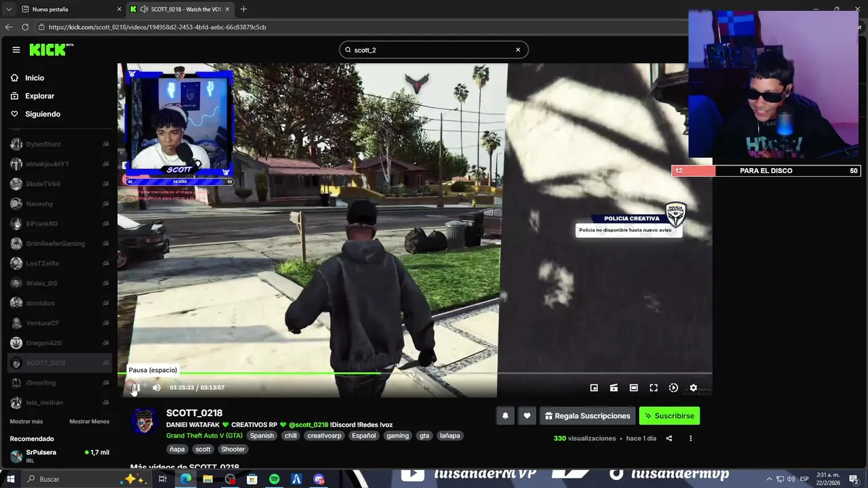The height and width of the screenshot is (488, 868).
Task: Share the video via share icon
Action: pos(669,439)
